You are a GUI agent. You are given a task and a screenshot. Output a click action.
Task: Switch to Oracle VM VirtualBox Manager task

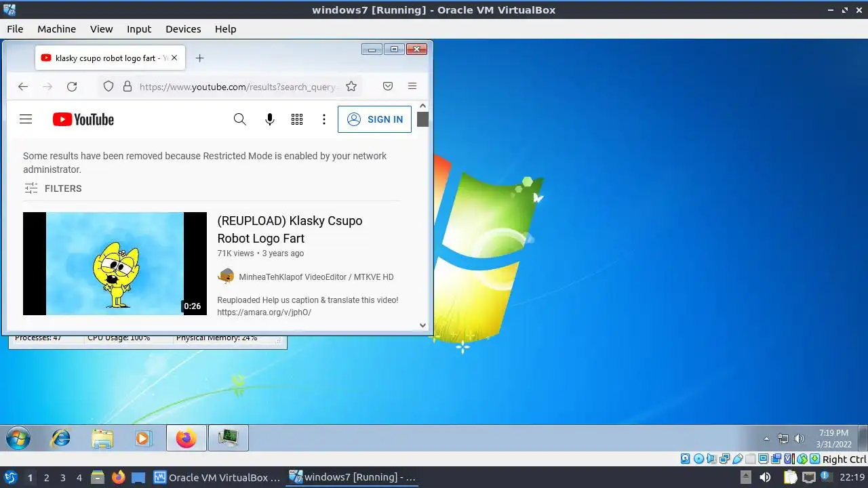point(217,477)
